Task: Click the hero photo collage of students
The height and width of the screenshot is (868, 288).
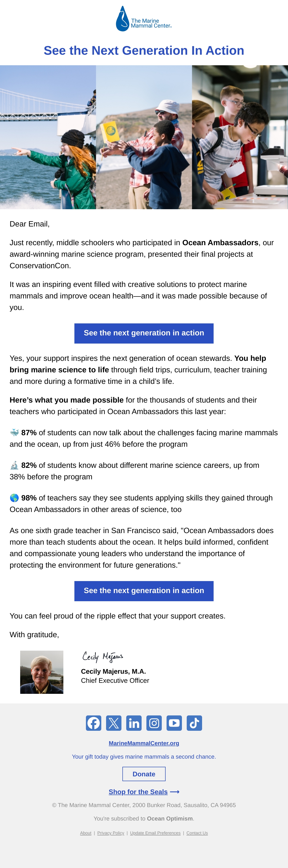Action: point(144,137)
